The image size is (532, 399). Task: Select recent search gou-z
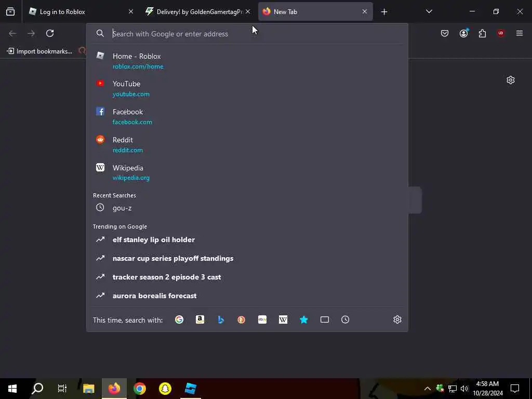pos(247,208)
